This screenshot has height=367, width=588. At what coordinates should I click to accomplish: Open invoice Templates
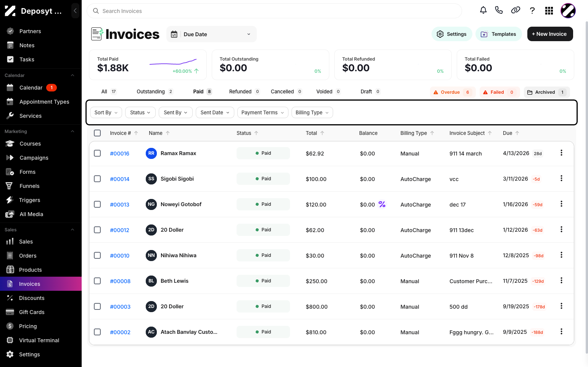[498, 34]
